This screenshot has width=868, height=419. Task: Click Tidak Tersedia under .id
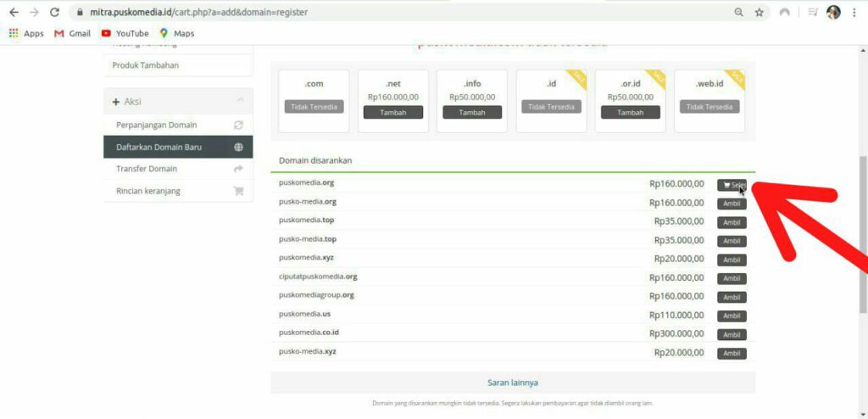coord(551,107)
